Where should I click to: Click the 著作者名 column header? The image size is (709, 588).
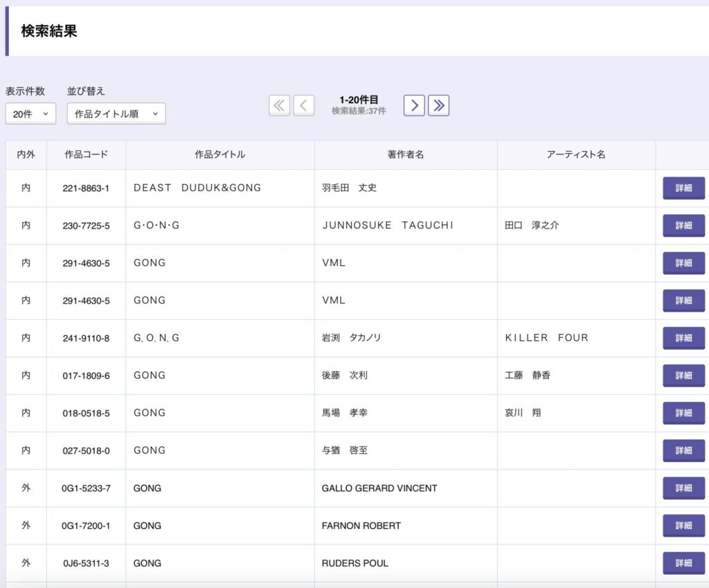pyautogui.click(x=406, y=155)
